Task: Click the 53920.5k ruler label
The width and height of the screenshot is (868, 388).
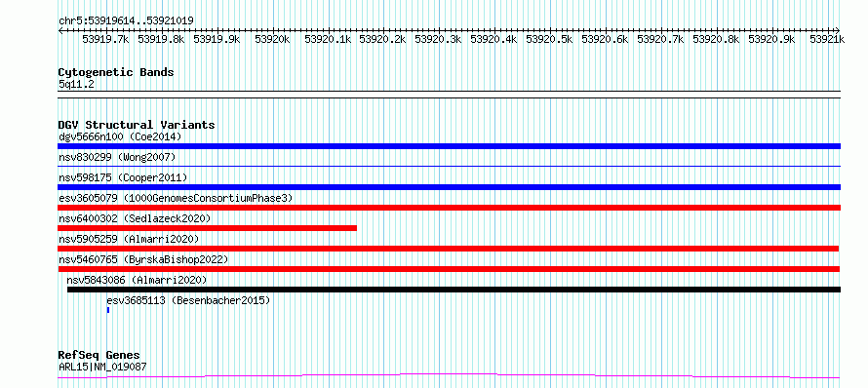Action: [x=550, y=39]
